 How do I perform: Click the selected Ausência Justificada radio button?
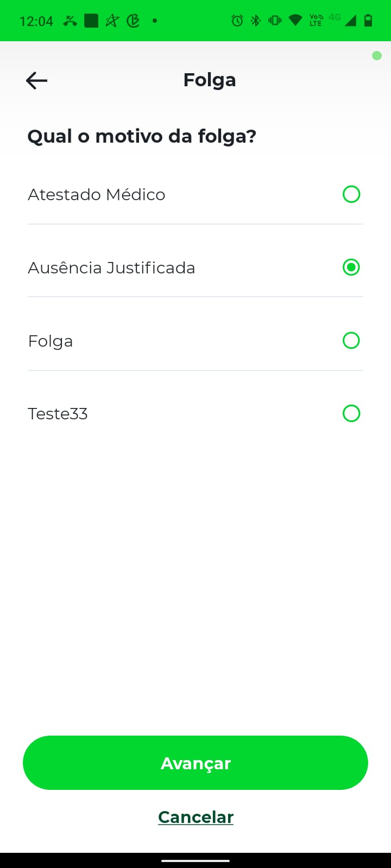pos(351,267)
